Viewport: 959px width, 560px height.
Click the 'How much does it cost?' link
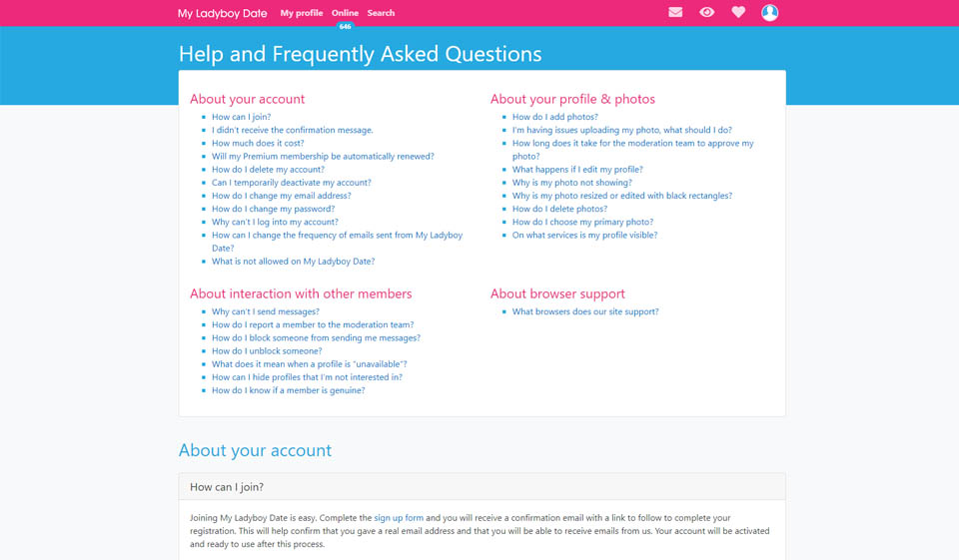pyautogui.click(x=258, y=144)
